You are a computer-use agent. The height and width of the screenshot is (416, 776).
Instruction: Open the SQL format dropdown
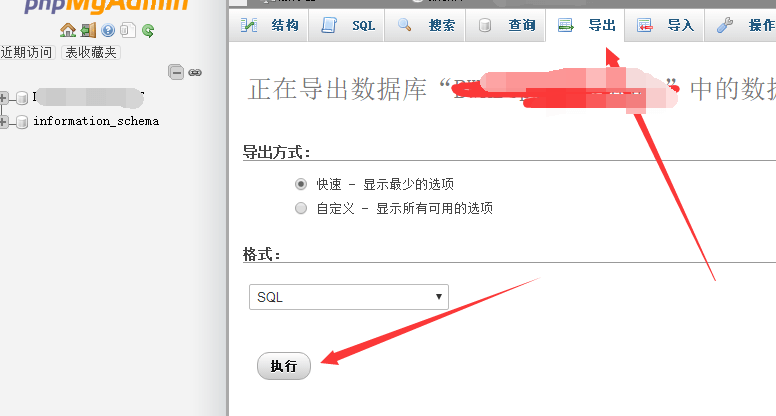coord(349,297)
